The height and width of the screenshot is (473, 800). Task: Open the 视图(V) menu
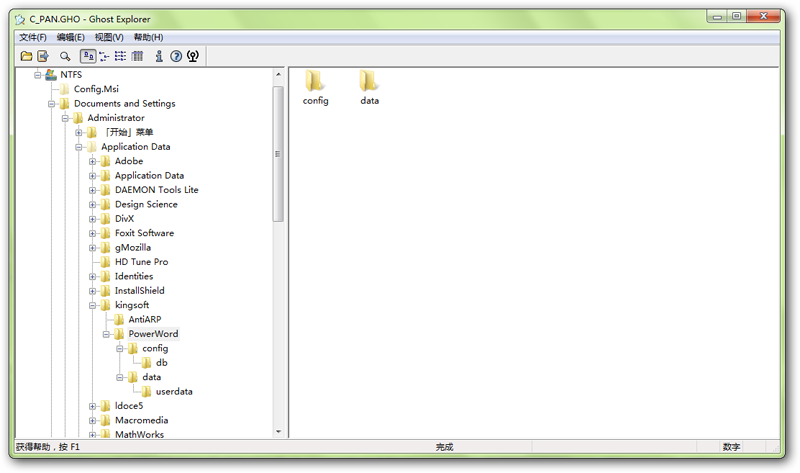109,37
